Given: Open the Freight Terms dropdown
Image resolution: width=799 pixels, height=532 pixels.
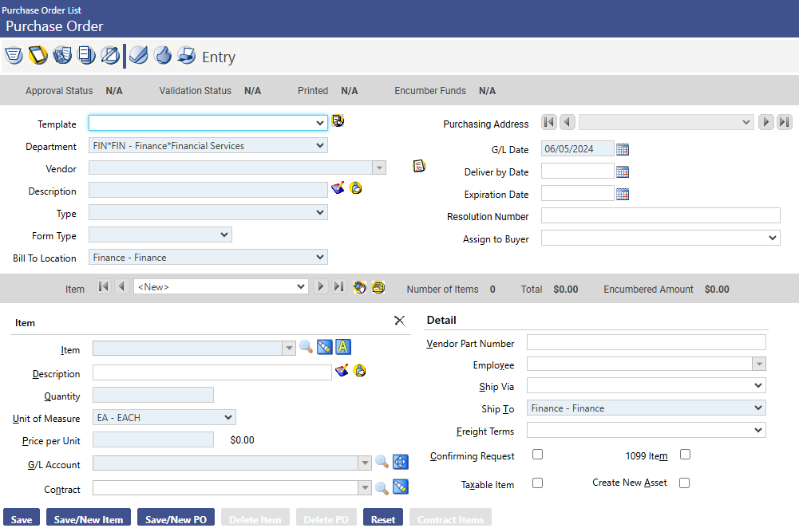Looking at the screenshot, I should [x=646, y=430].
